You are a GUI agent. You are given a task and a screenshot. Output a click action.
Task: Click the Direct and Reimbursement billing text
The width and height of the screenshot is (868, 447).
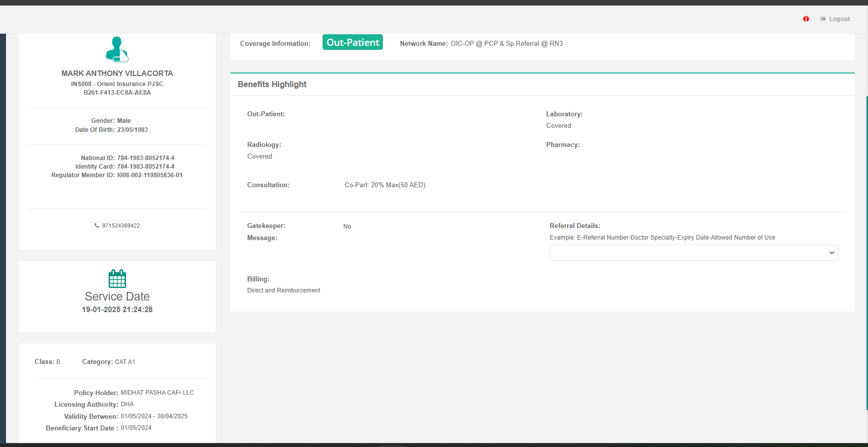[x=283, y=290]
